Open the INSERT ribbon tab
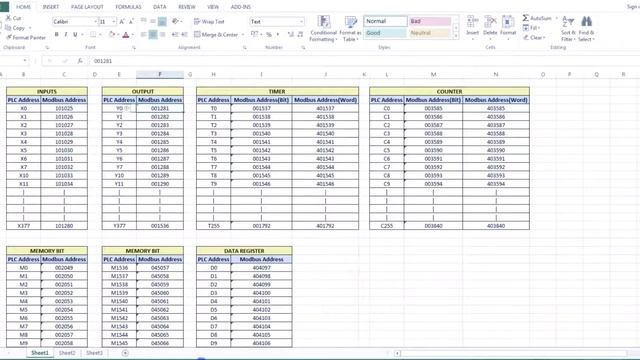Screen dimensions: 640x360 pos(51,7)
